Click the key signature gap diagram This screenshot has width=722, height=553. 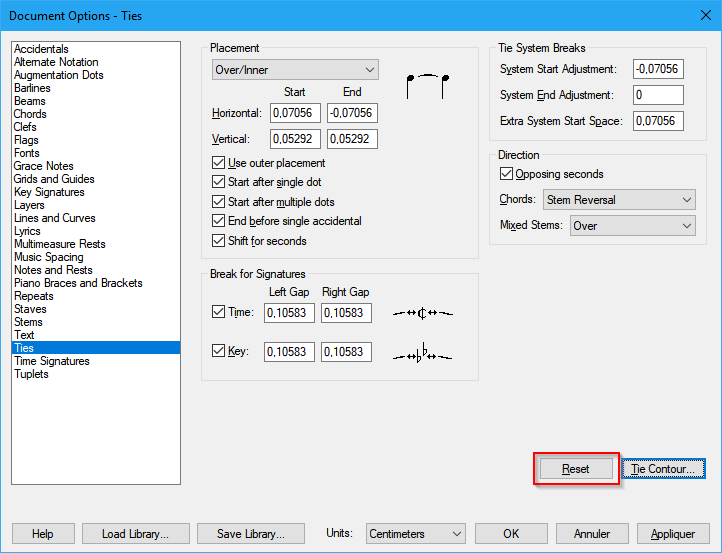click(423, 353)
